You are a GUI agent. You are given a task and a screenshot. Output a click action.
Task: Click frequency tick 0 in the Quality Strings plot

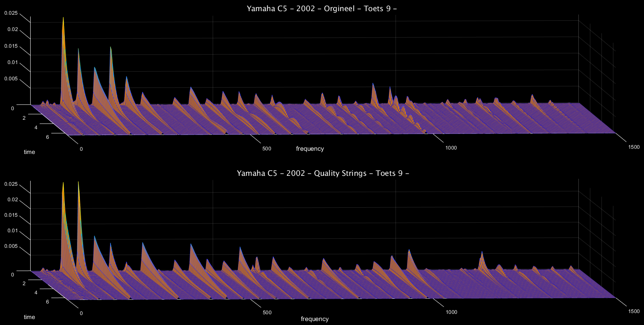(x=81, y=313)
